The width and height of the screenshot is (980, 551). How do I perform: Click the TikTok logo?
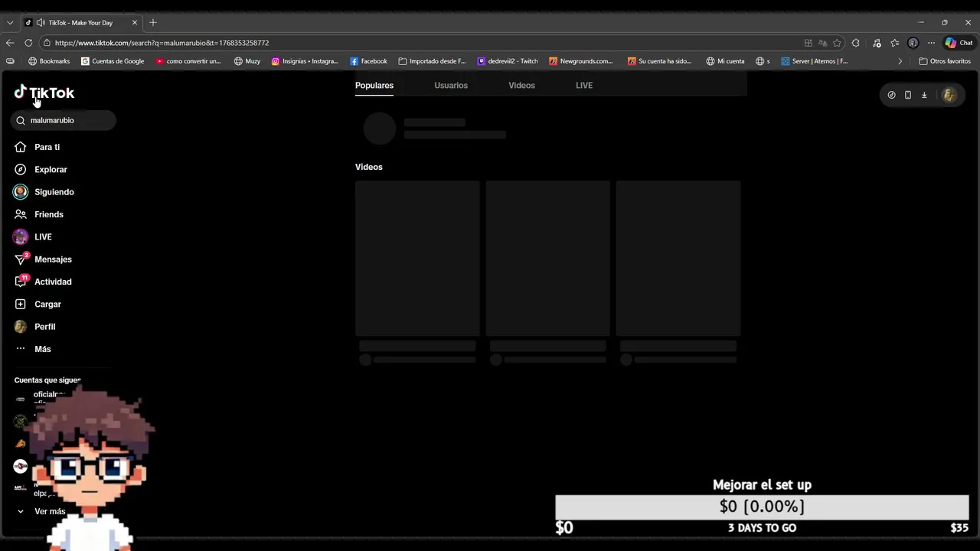click(44, 93)
